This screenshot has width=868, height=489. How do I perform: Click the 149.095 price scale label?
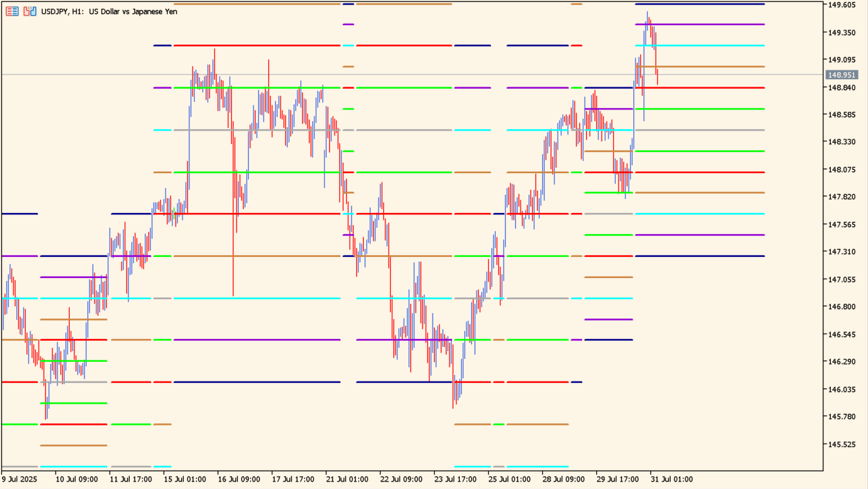click(842, 60)
